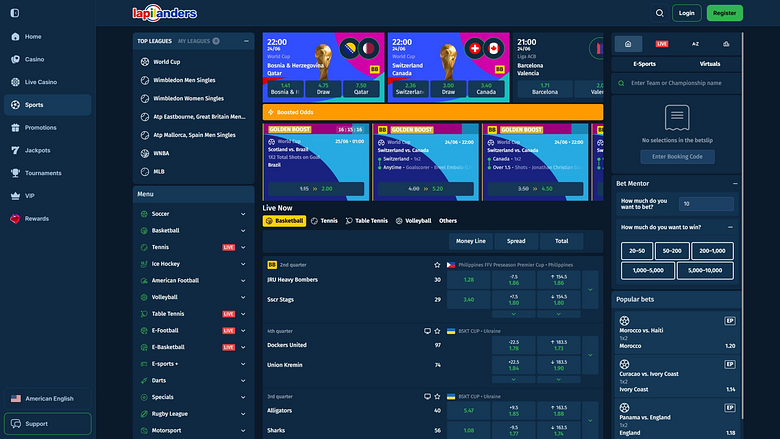Open the LIVE red badge tab in betslip panel
The height and width of the screenshot is (439, 780).
pyautogui.click(x=662, y=44)
